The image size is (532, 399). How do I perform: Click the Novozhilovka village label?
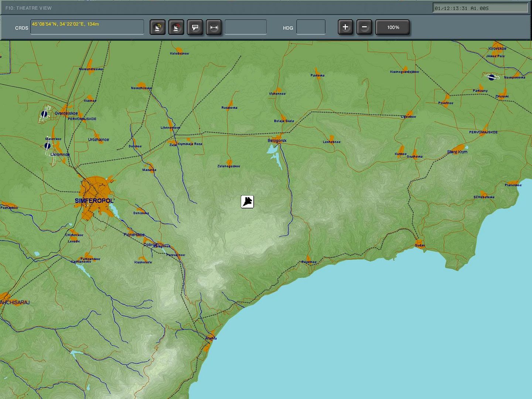pos(141,88)
